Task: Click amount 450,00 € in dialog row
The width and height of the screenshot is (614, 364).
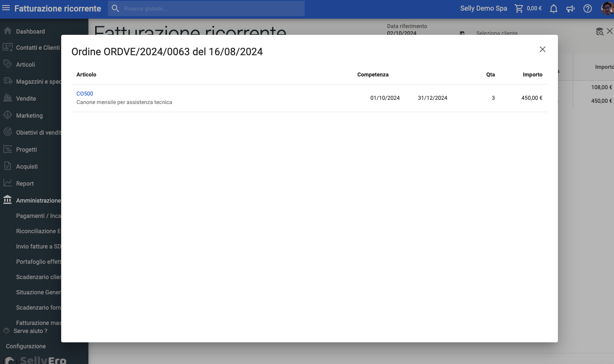Action: tap(532, 98)
